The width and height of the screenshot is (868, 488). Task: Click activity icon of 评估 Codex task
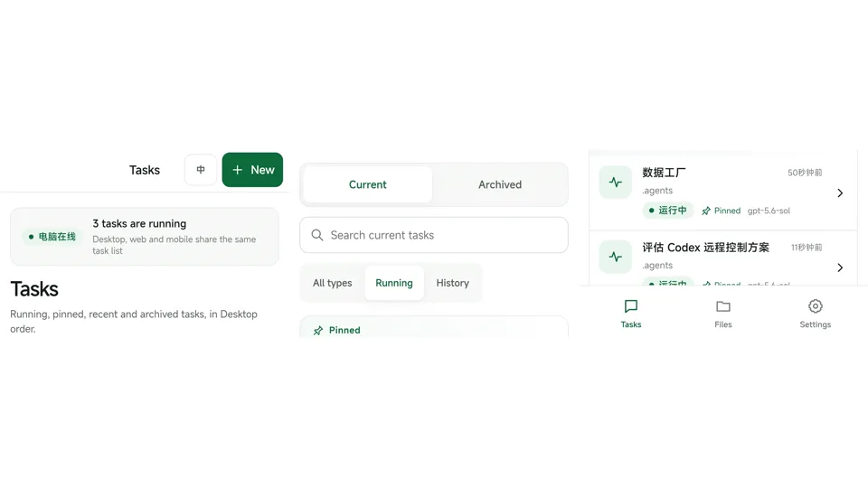click(616, 257)
